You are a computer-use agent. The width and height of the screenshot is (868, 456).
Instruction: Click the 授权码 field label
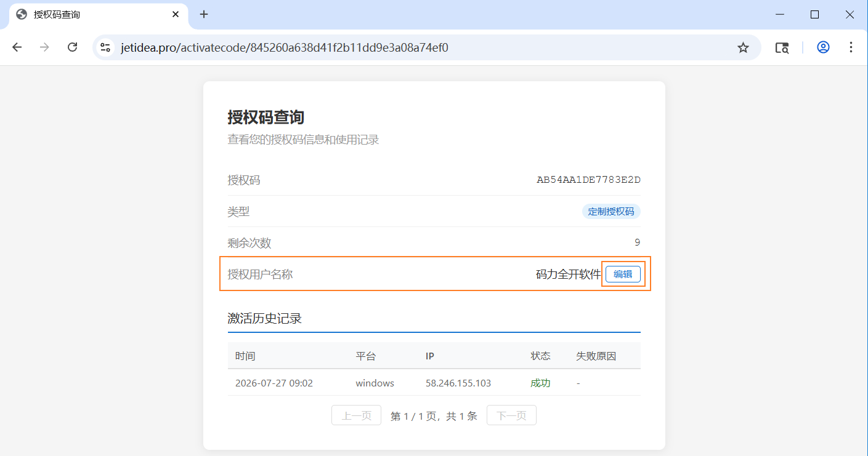pyautogui.click(x=244, y=180)
